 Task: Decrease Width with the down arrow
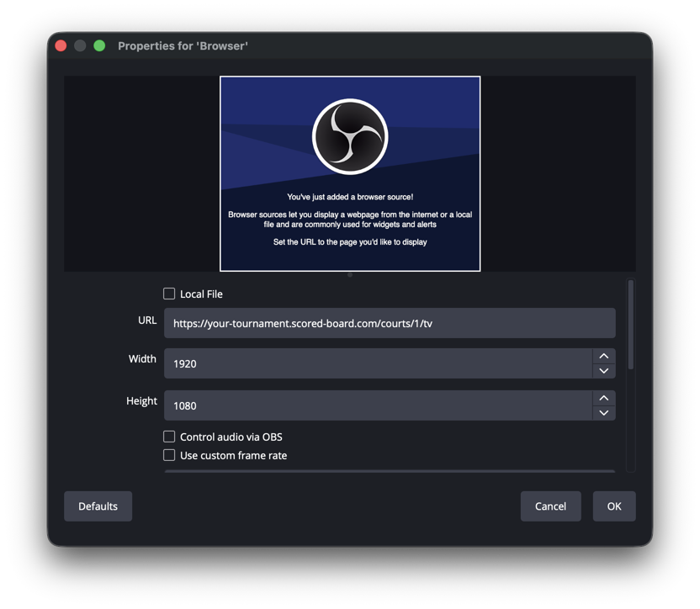[603, 371]
